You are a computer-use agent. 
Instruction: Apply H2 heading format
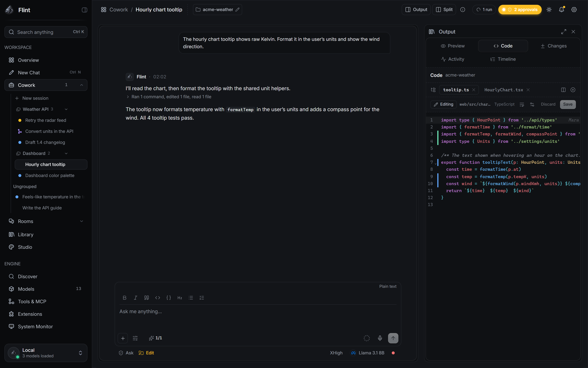click(180, 298)
